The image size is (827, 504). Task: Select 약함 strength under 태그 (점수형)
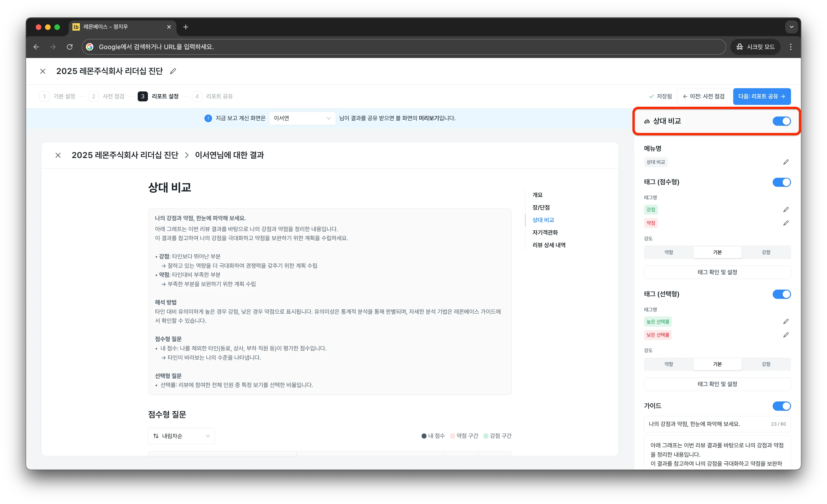(x=669, y=252)
